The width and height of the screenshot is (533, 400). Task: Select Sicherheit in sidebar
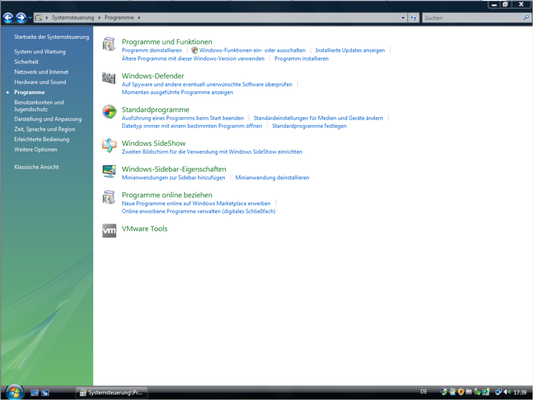(26, 62)
